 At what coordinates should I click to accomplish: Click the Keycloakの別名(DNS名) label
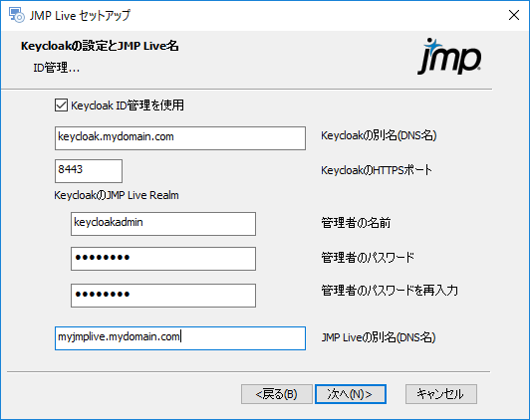click(379, 135)
